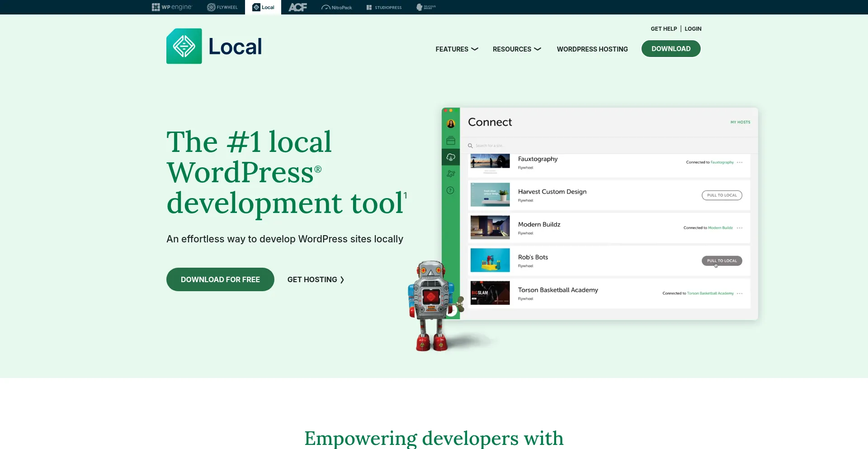This screenshot has height=449, width=868.
Task: Click the user avatar in app sidebar
Action: (x=451, y=123)
